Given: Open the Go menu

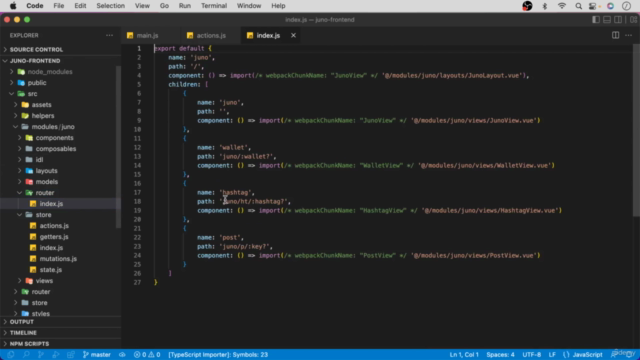Looking at the screenshot, I should pyautogui.click(x=164, y=6).
